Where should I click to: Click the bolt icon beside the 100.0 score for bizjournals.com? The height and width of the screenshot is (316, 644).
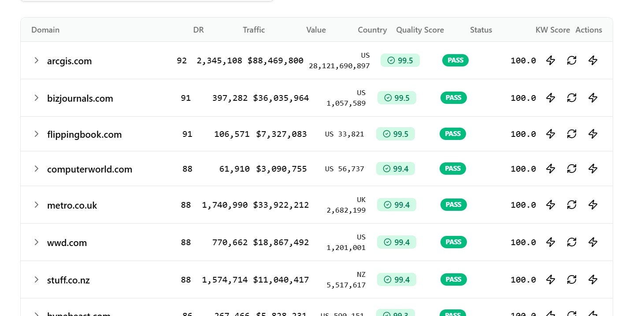(551, 98)
